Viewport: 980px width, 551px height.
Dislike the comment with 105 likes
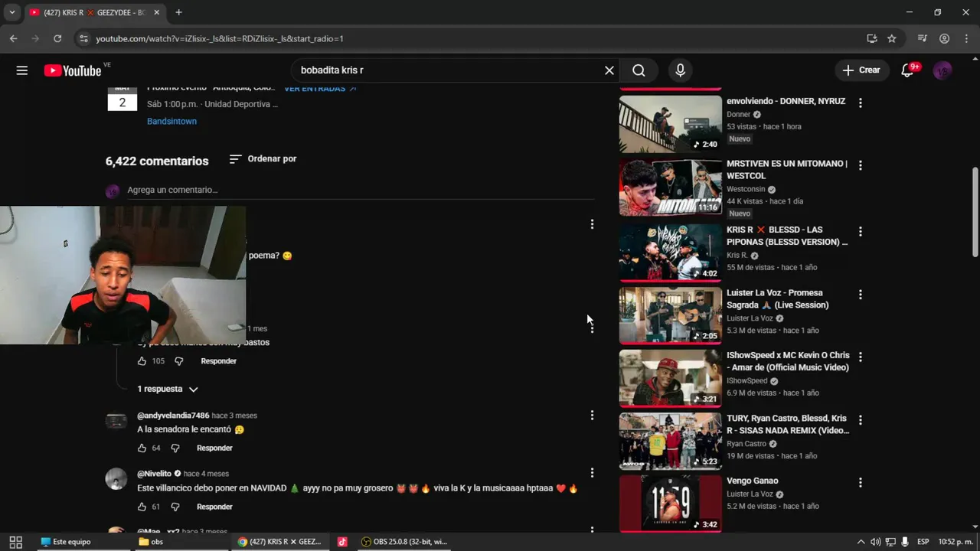[179, 361]
